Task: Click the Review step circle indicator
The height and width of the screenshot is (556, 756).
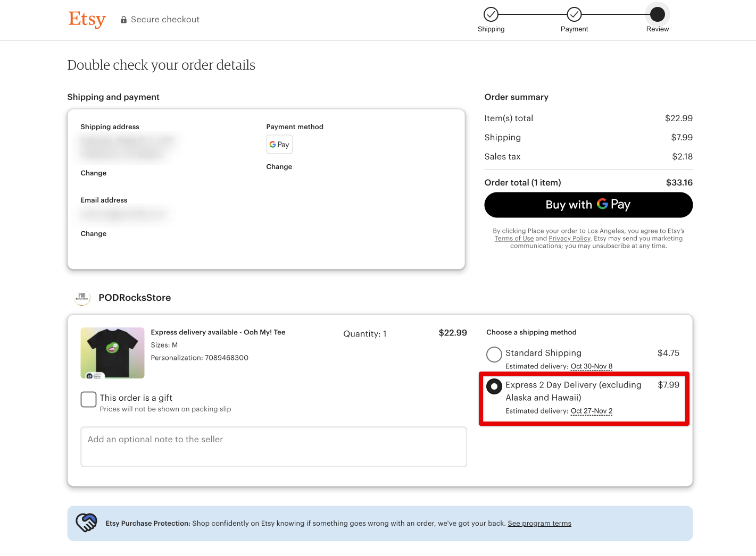Action: click(657, 14)
